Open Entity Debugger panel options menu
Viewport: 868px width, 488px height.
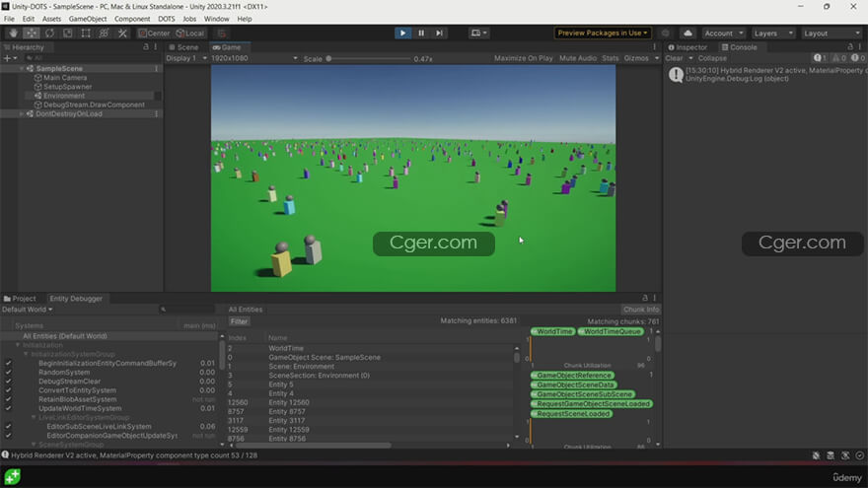pyautogui.click(x=654, y=298)
